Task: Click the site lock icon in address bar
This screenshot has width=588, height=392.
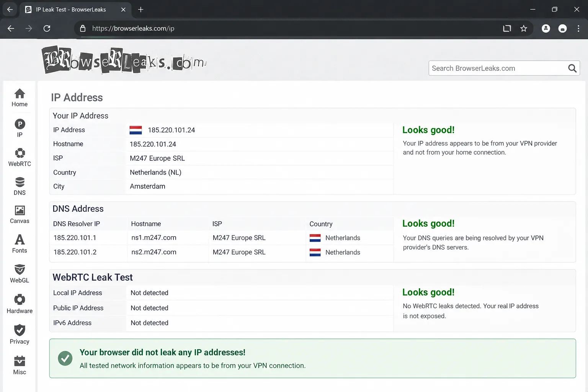Action: click(83, 28)
